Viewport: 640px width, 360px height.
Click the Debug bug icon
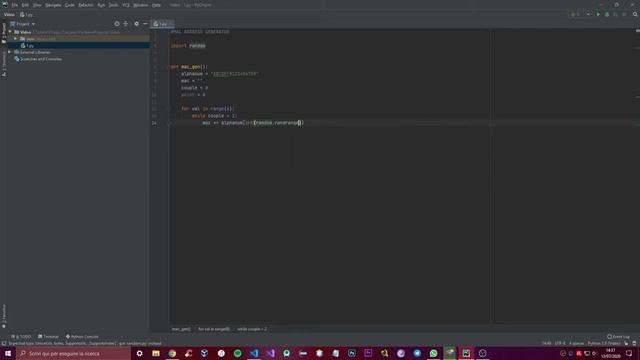(x=607, y=14)
